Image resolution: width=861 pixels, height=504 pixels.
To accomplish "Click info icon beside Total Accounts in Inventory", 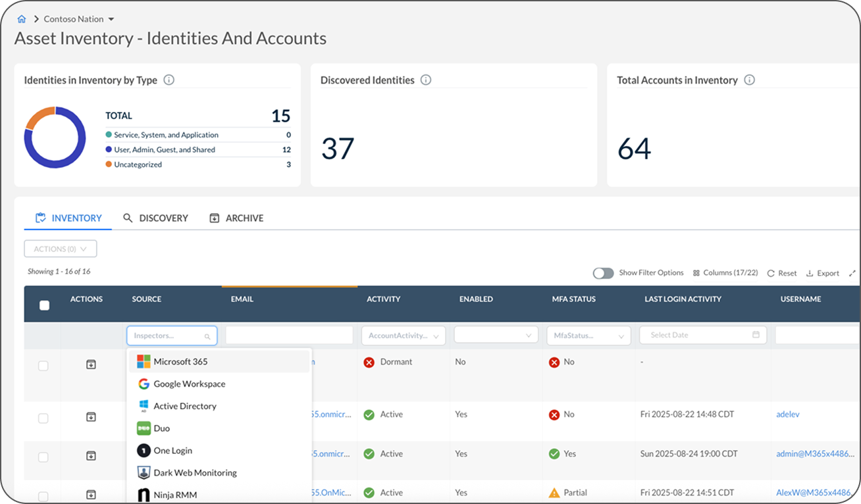I will [x=749, y=80].
